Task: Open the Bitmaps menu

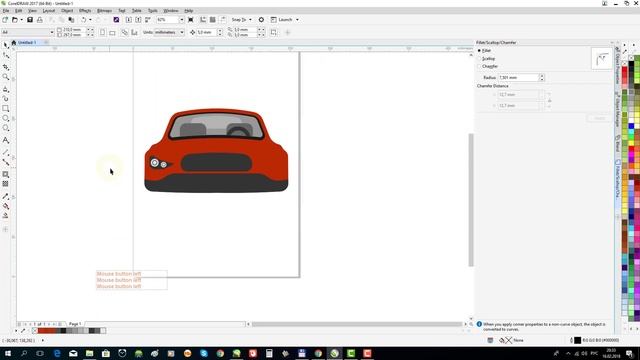Action: click(104, 11)
